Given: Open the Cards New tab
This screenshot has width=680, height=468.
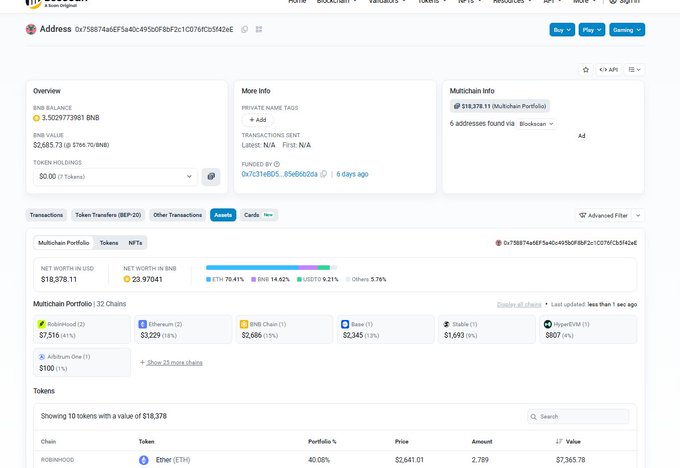Looking at the screenshot, I should point(258,215).
